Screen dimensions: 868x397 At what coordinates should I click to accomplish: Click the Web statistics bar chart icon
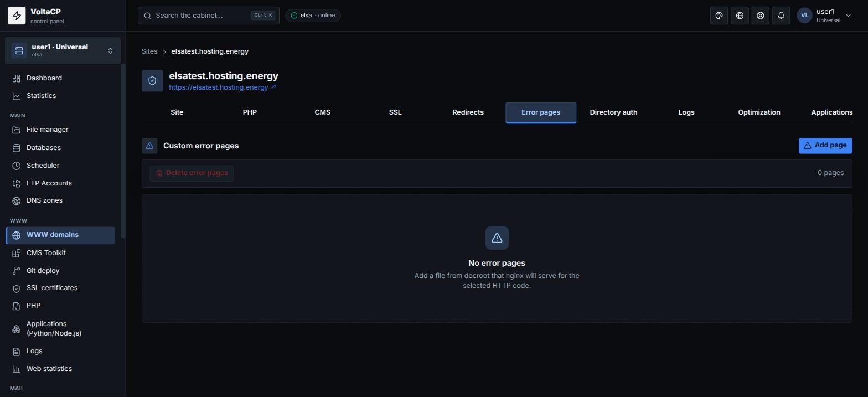pyautogui.click(x=17, y=369)
